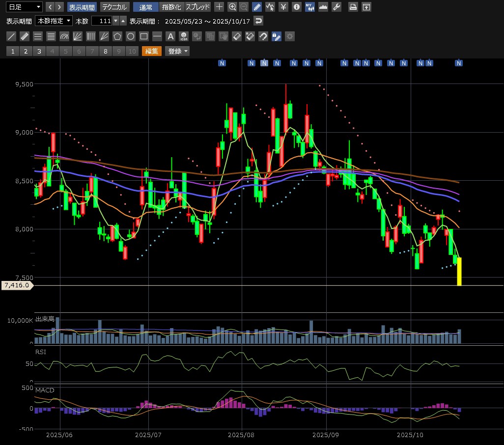Click the orange 編集 button
This screenshot has width=504, height=445.
(152, 51)
